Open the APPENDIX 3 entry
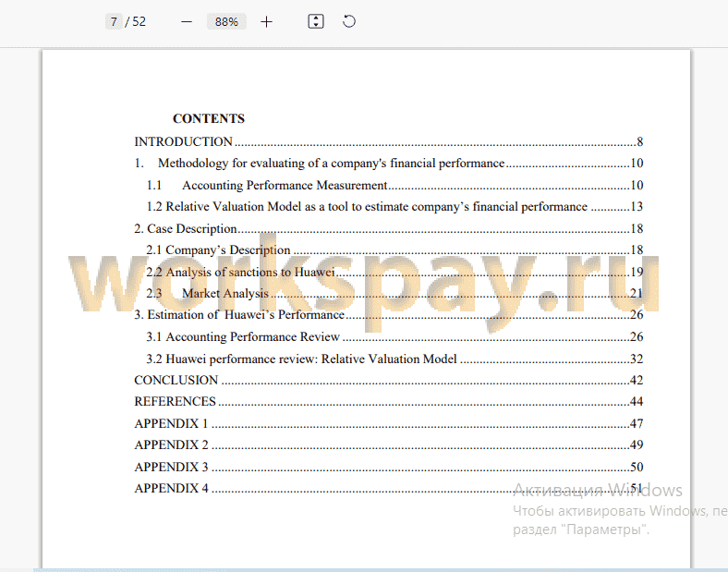 [389, 467]
